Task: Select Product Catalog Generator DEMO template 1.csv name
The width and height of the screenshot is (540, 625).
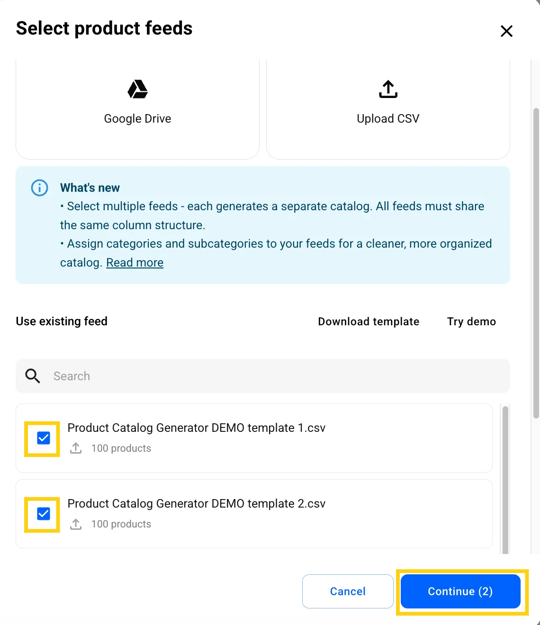Action: pyautogui.click(x=196, y=428)
